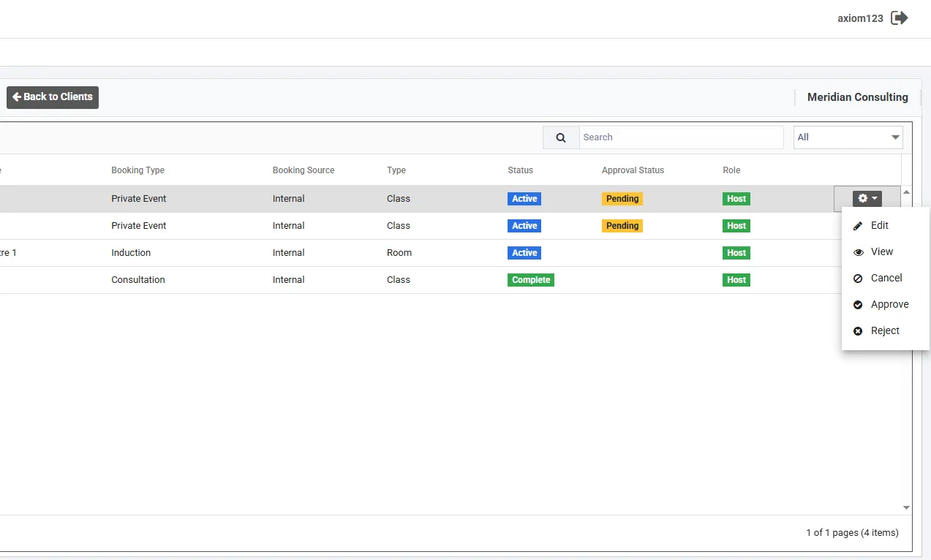Click Private Event in the highlighted first row
The height and width of the screenshot is (560, 931).
click(139, 199)
